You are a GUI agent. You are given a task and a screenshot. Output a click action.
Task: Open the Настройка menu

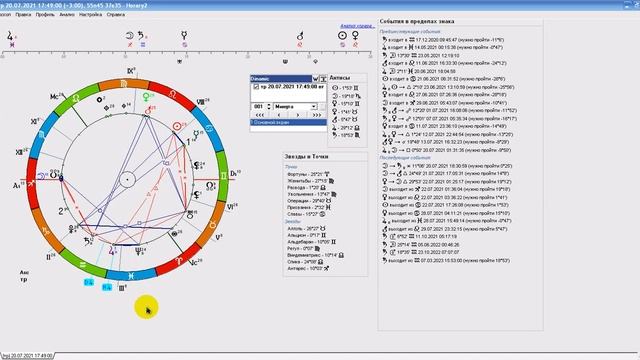pyautogui.click(x=91, y=14)
